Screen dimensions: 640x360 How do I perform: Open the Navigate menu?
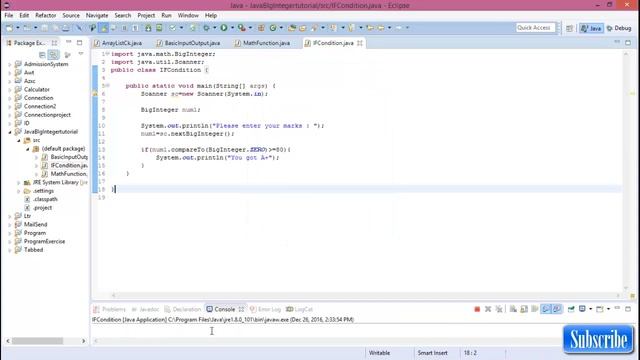pyautogui.click(x=97, y=15)
